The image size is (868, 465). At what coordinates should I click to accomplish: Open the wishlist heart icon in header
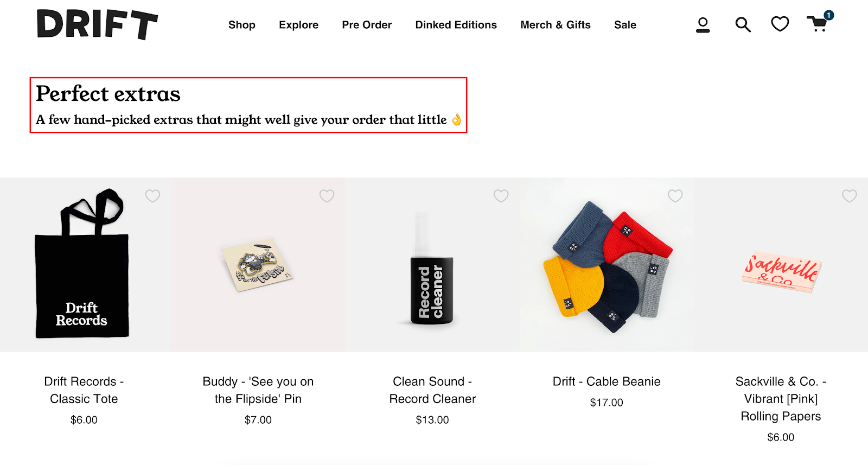tap(780, 24)
